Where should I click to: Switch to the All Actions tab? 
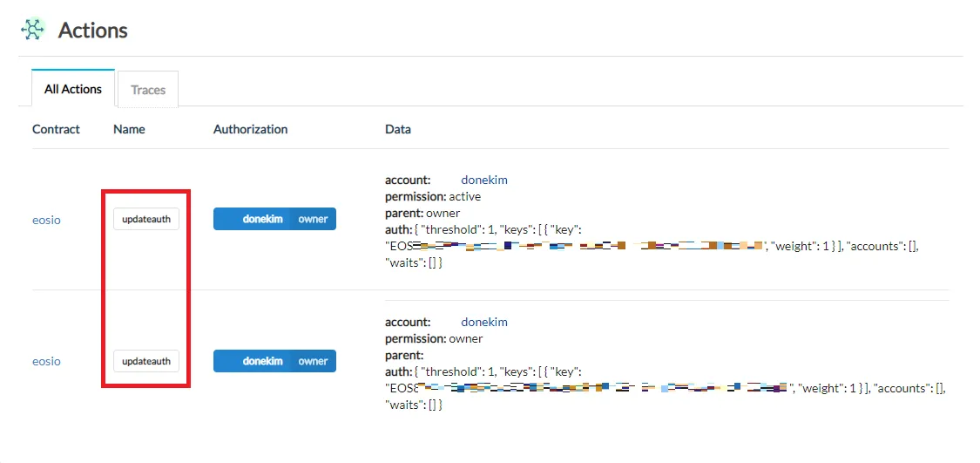73,89
